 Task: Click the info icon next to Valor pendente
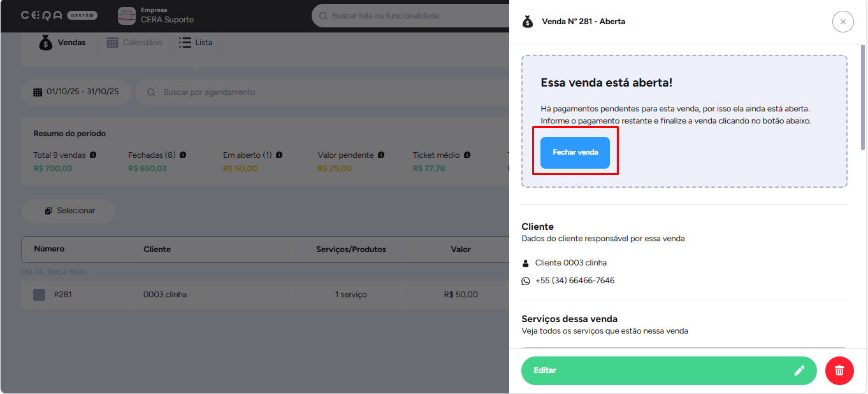click(381, 155)
